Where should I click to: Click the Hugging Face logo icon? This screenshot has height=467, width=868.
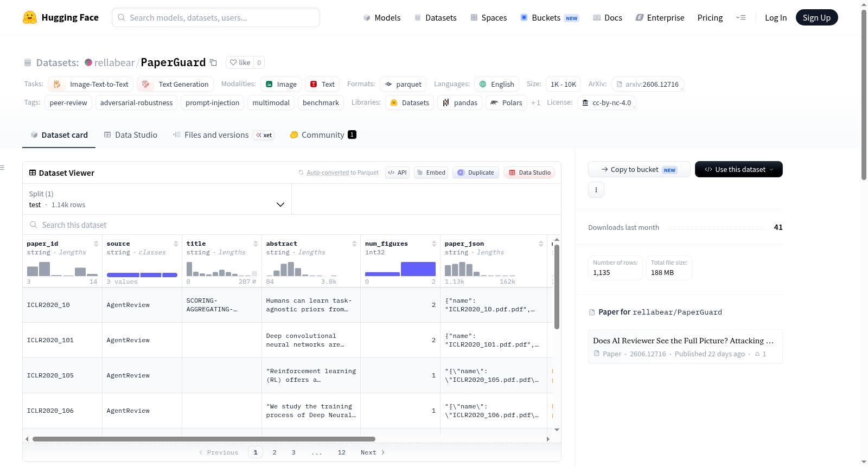click(x=30, y=17)
